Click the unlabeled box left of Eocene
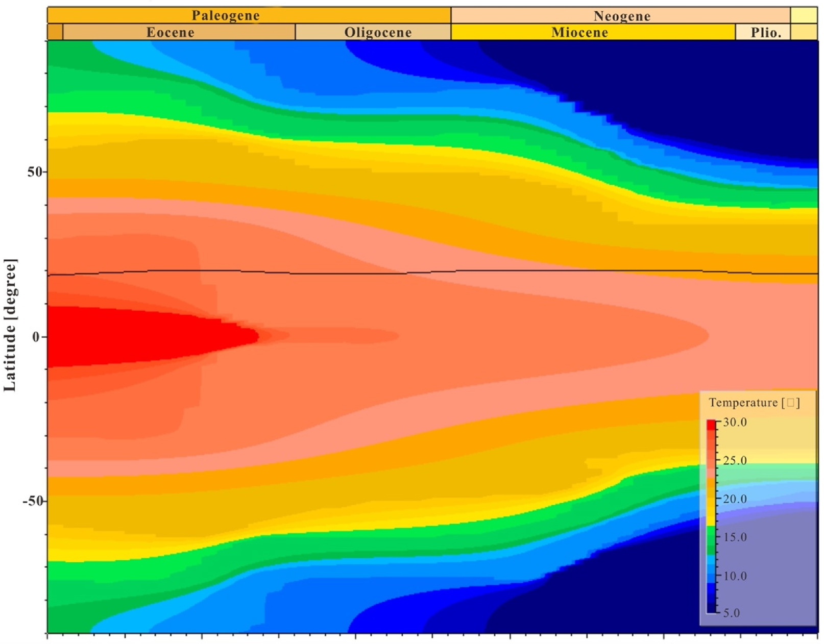The width and height of the screenshot is (824, 644). click(55, 32)
